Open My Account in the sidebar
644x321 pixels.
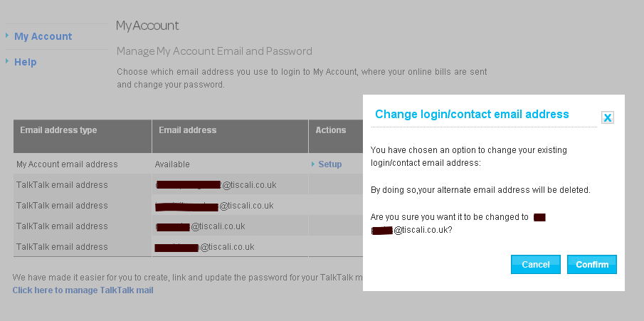point(43,36)
